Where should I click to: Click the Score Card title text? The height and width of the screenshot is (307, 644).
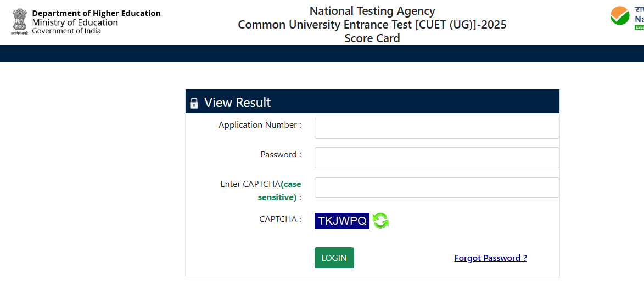(x=372, y=38)
